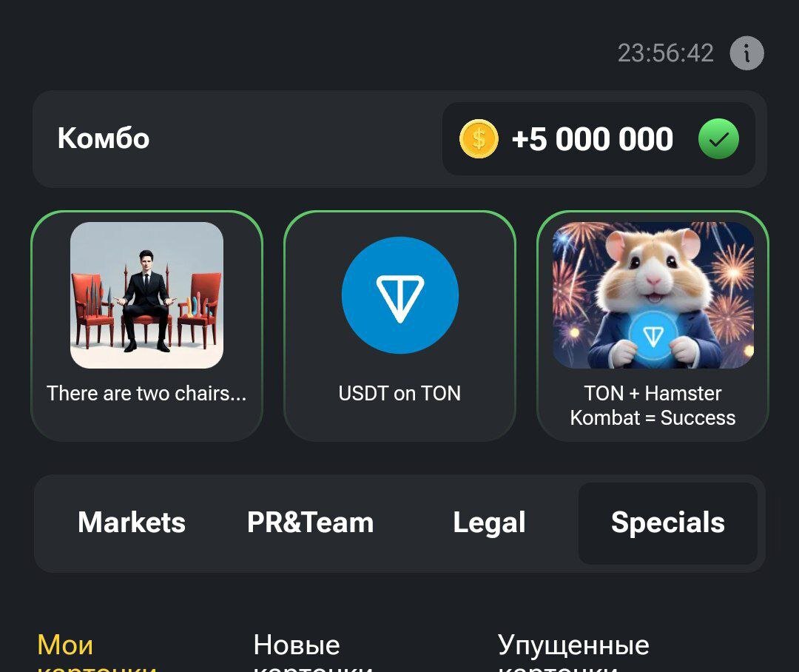Tap the blue TON logo circle

pos(400,295)
